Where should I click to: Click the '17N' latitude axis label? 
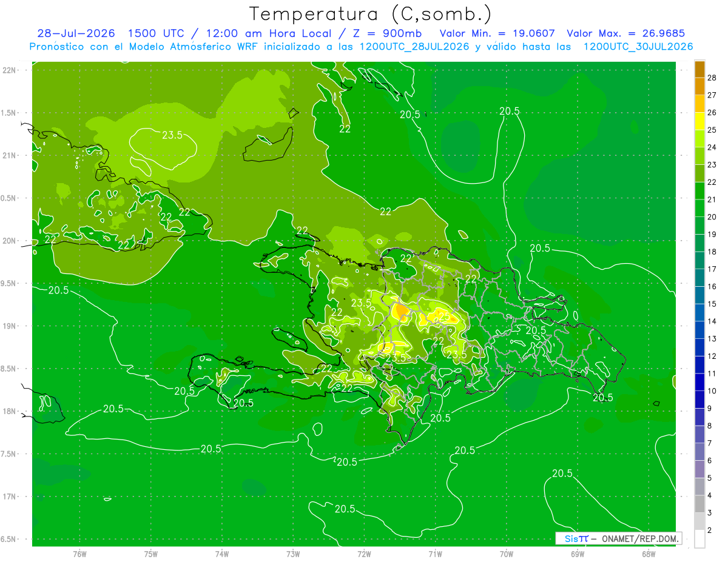pos(9,497)
